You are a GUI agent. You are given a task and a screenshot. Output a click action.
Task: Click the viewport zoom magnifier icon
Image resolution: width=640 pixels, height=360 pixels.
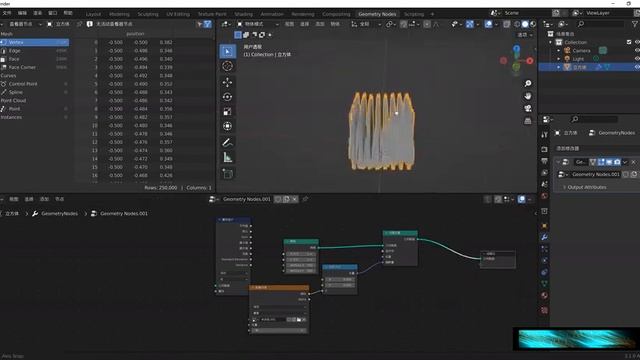[x=528, y=83]
